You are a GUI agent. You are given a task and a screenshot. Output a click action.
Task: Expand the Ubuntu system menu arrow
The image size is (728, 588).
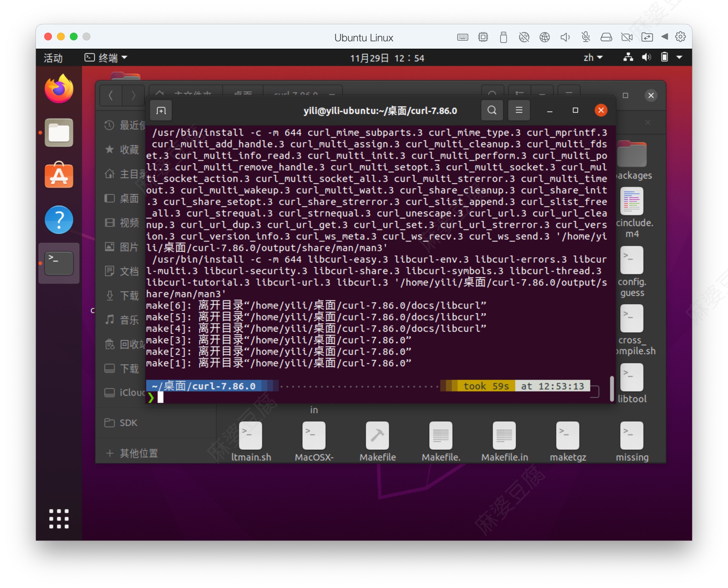[x=679, y=58]
